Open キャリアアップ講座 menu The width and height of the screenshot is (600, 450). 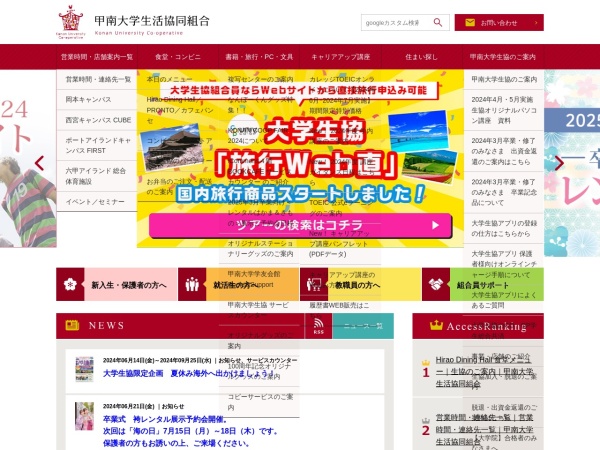click(341, 57)
